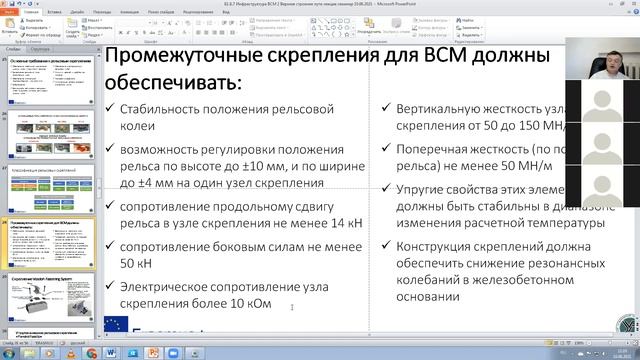
Task: Select the Основные требования slide thumbnail
Action: click(x=51, y=80)
